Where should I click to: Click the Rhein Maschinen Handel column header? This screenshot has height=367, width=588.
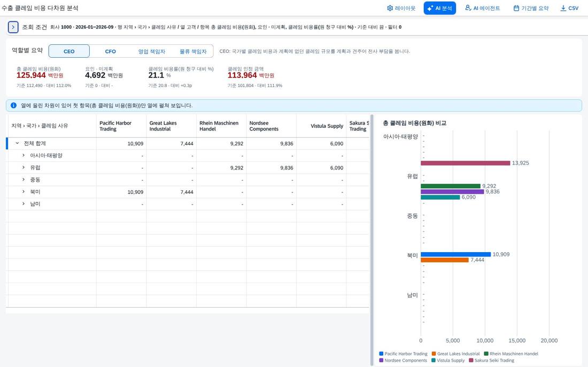pyautogui.click(x=221, y=126)
